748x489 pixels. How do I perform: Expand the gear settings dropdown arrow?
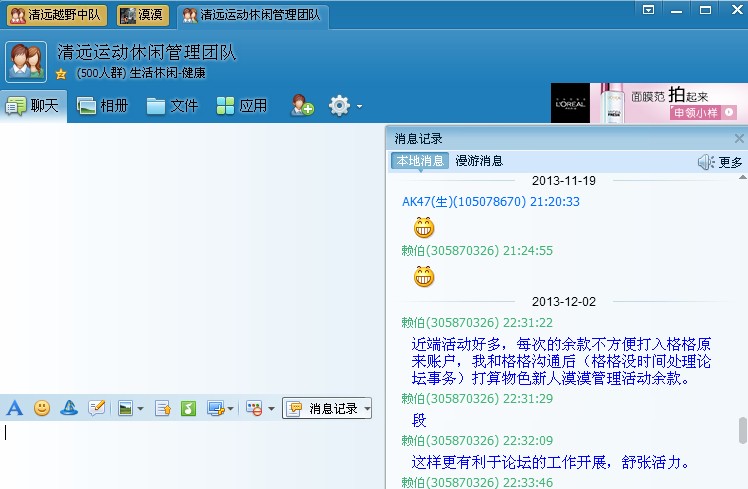pos(360,106)
